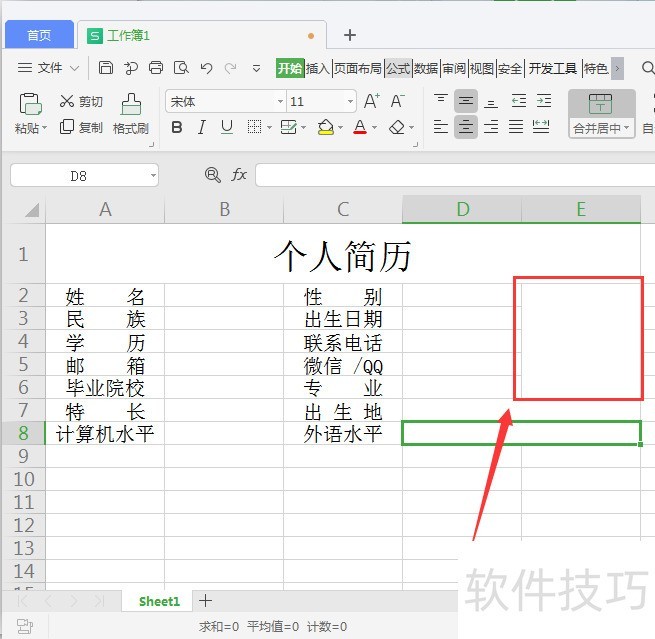
Task: Click the Name Box showing D8
Action: pyautogui.click(x=79, y=175)
